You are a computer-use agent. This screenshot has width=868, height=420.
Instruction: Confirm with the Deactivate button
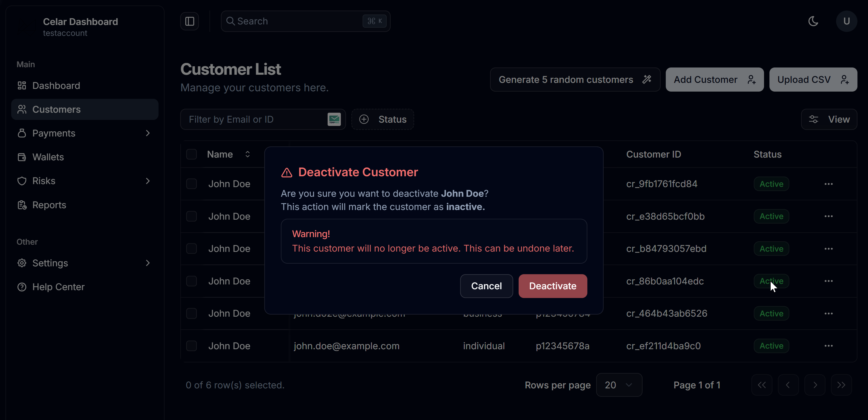click(x=553, y=286)
